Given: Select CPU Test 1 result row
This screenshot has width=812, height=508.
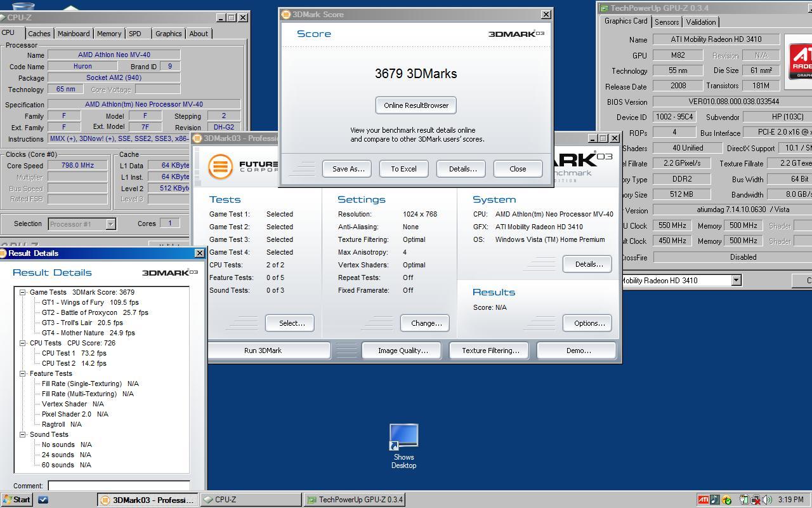Looking at the screenshot, I should (74, 354).
